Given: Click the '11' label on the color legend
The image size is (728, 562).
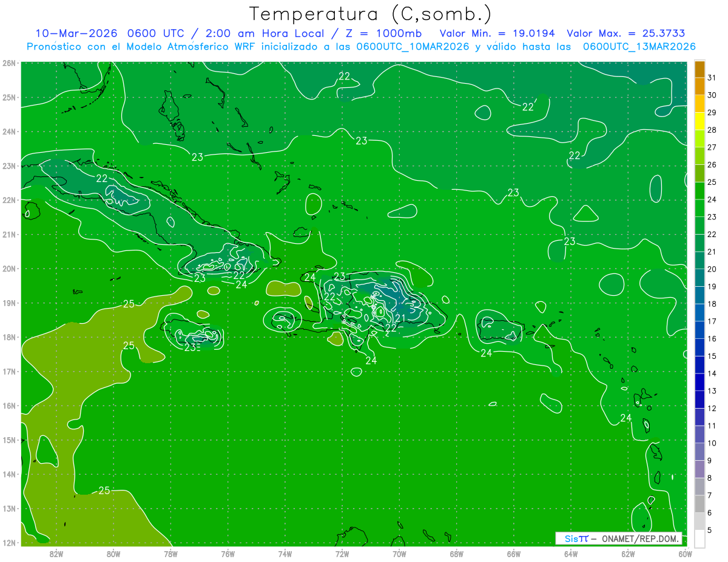Looking at the screenshot, I should 712,426.
